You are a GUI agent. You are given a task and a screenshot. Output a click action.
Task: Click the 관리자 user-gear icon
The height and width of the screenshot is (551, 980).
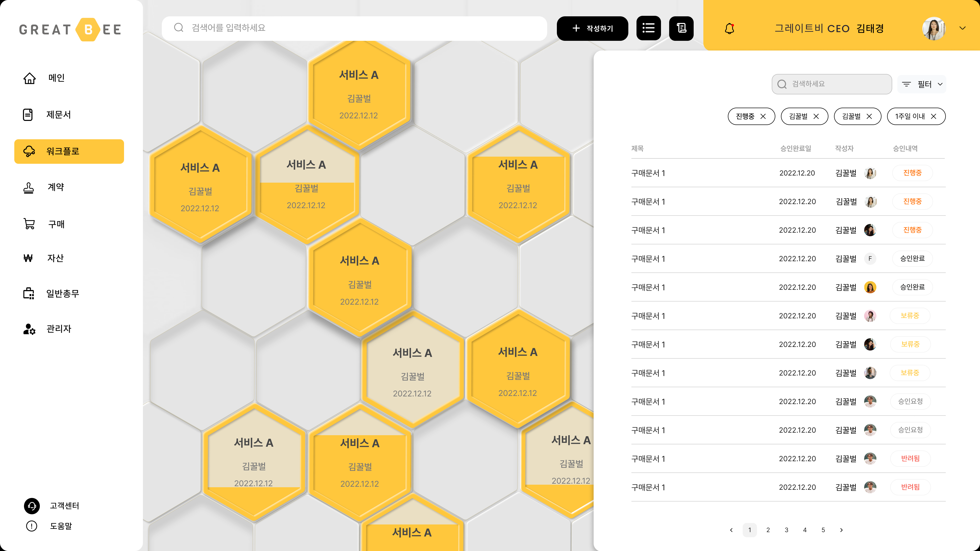point(29,329)
